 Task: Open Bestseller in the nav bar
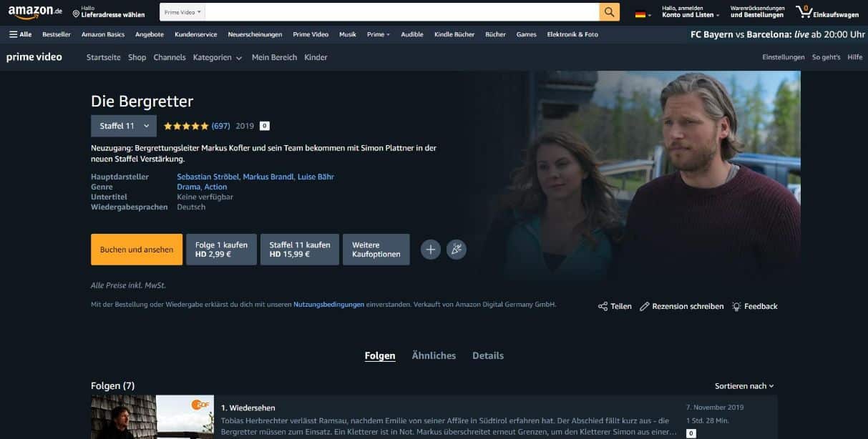tap(57, 34)
